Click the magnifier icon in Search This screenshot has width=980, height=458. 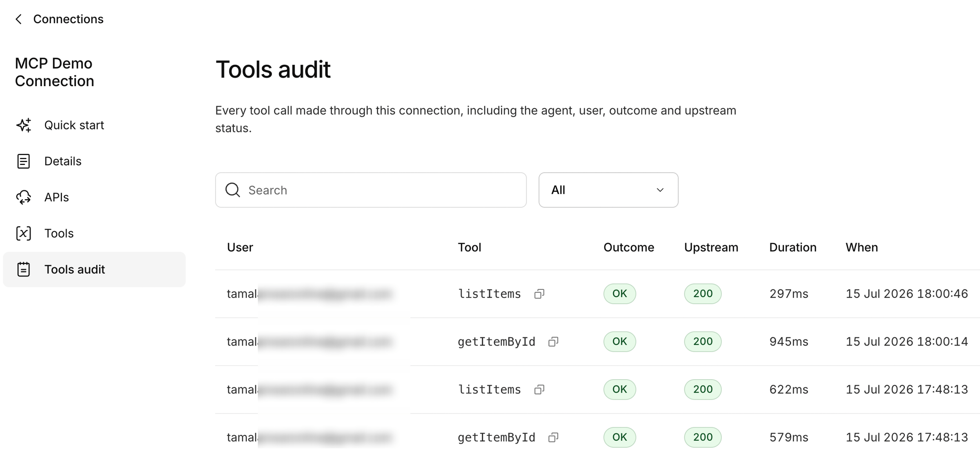(233, 190)
